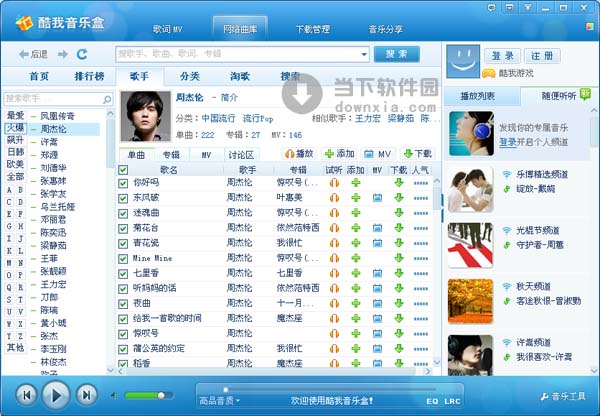600x416 pixels.
Task: Open the search box history dropdown arrow
Action: (364, 54)
